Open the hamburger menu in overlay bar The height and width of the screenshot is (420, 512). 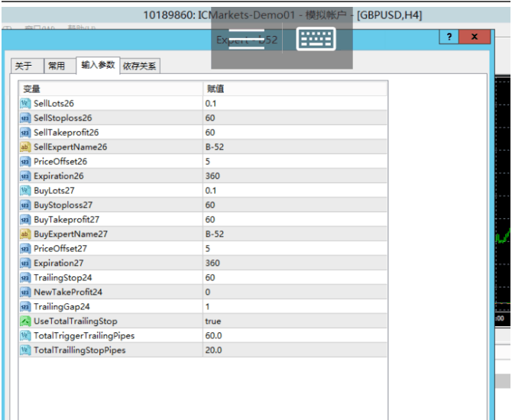(246, 40)
